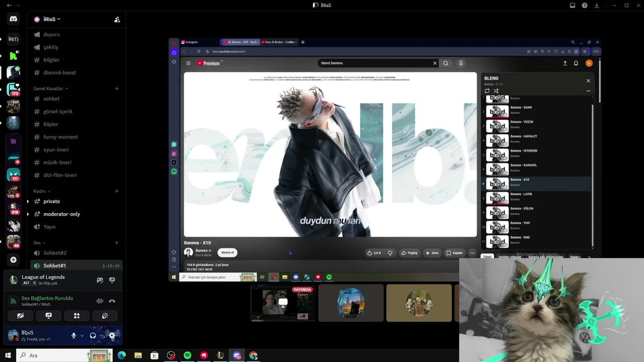Start YouTube voice search microphone in stream

(461, 63)
